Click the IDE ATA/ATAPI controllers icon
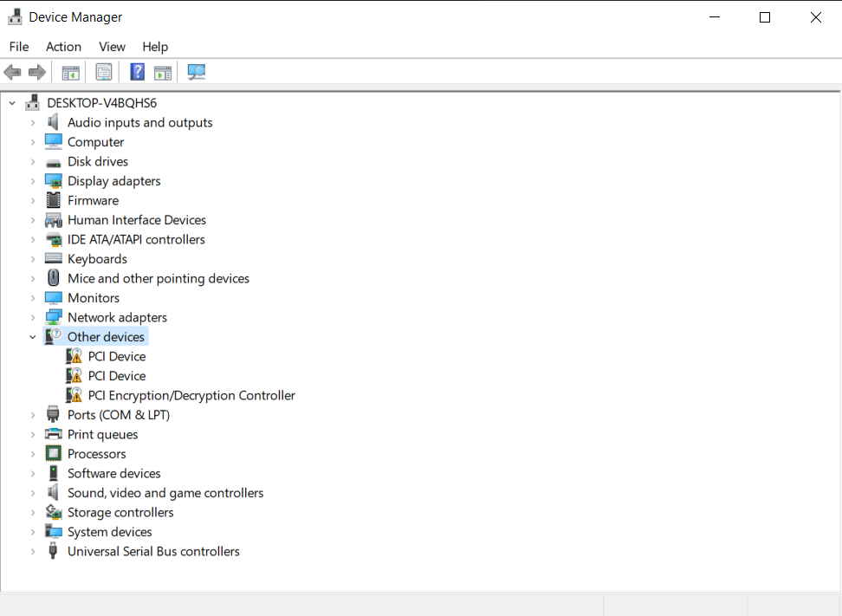The height and width of the screenshot is (616, 842). click(53, 239)
